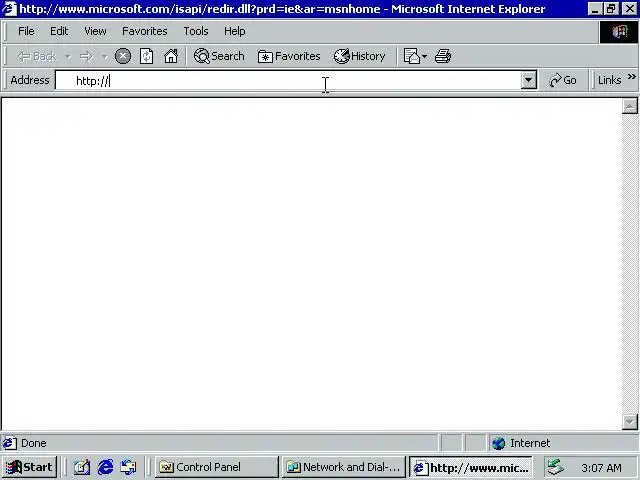640x480 pixels.
Task: Click the IE title bar page icon
Action: point(9,9)
